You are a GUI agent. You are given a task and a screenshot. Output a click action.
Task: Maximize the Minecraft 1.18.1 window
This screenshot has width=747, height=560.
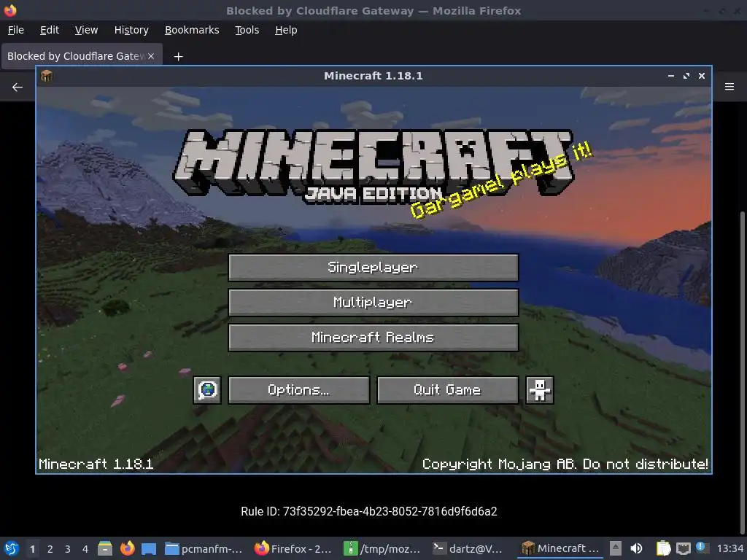tap(686, 76)
